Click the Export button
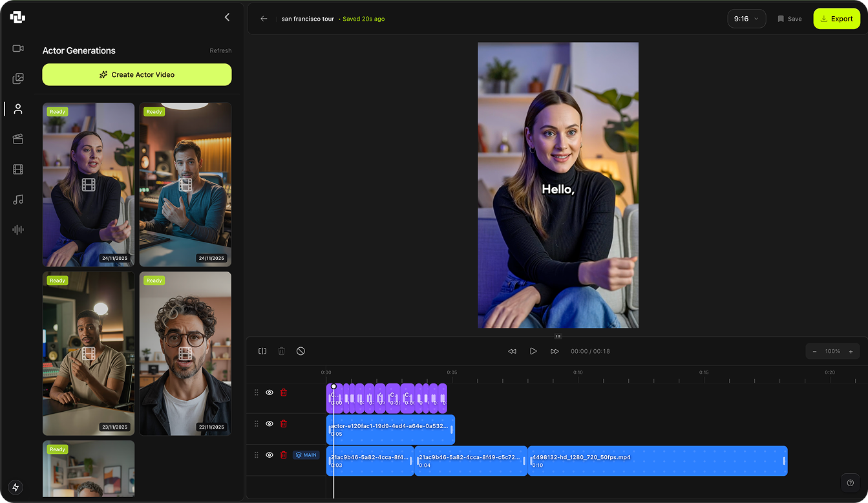The width and height of the screenshot is (868, 503). pyautogui.click(x=836, y=19)
